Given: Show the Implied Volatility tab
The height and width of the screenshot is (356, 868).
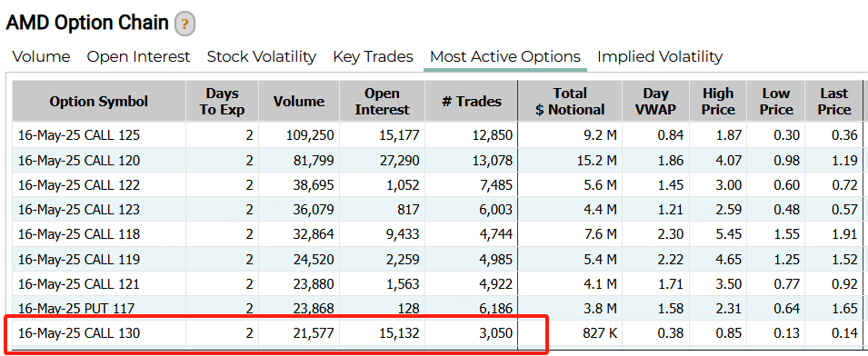Looking at the screenshot, I should [660, 56].
